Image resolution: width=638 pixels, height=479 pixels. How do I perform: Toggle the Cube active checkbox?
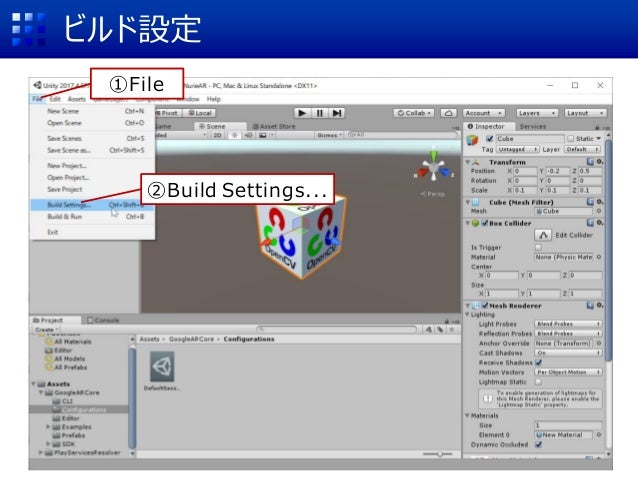pyautogui.click(x=489, y=139)
